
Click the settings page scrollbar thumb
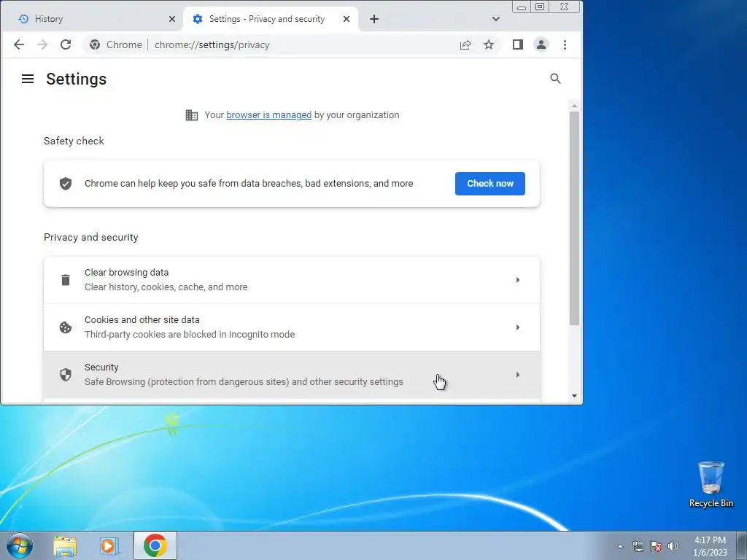pyautogui.click(x=575, y=219)
